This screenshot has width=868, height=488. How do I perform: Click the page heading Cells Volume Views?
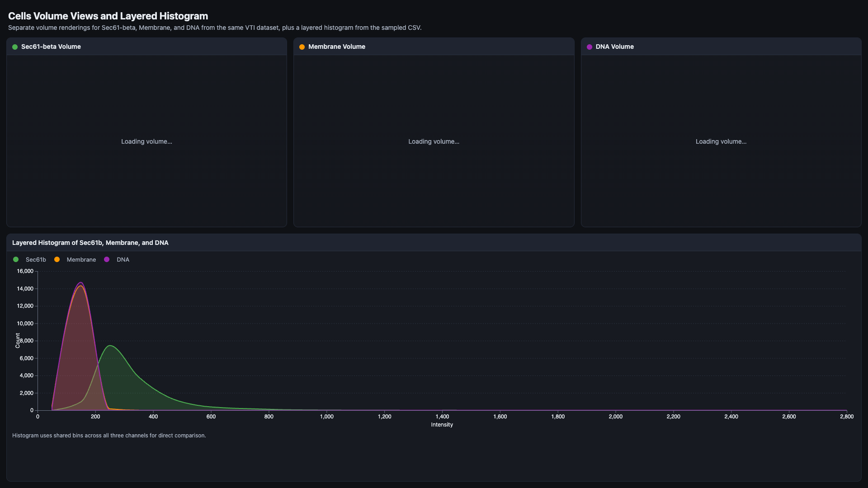[x=108, y=16]
